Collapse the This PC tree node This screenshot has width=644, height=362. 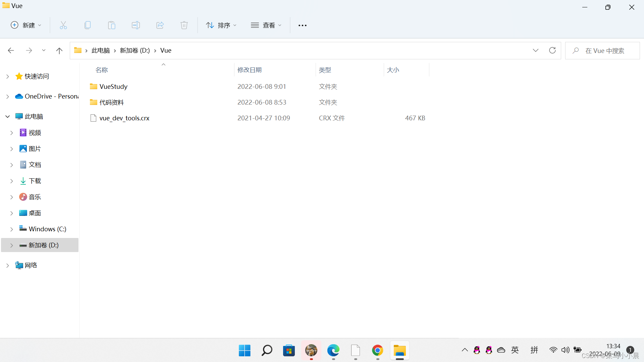tap(8, 116)
